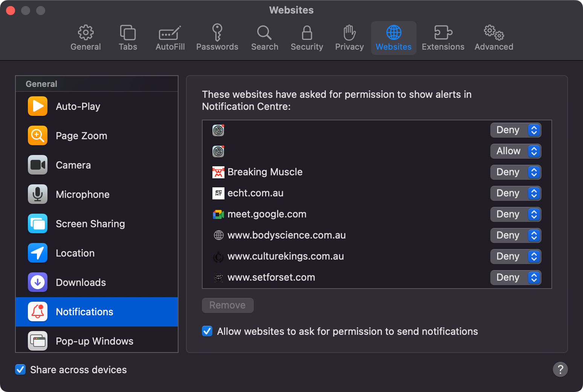Viewport: 583px width, 392px height.
Task: Select the Pop-up Windows sidebar label
Action: [x=95, y=341]
